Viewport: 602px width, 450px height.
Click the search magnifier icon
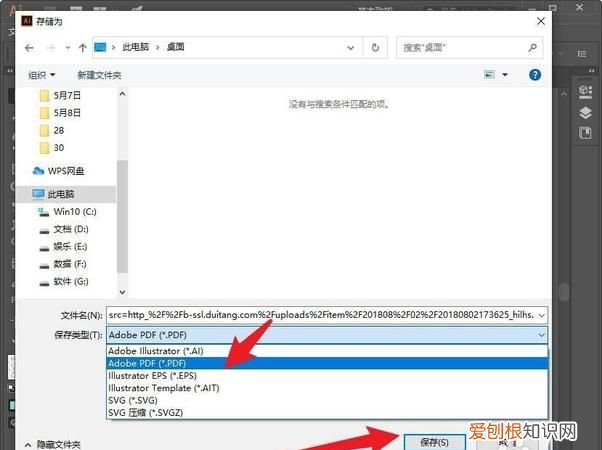[533, 47]
